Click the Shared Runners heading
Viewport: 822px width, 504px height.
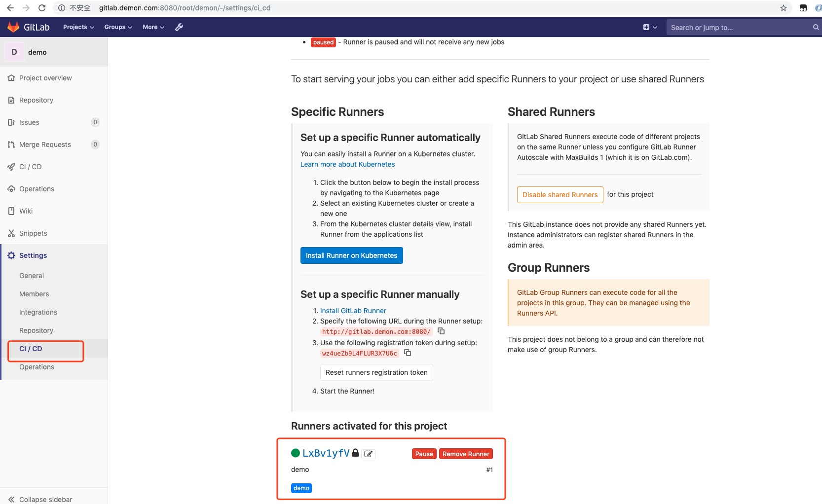551,112
